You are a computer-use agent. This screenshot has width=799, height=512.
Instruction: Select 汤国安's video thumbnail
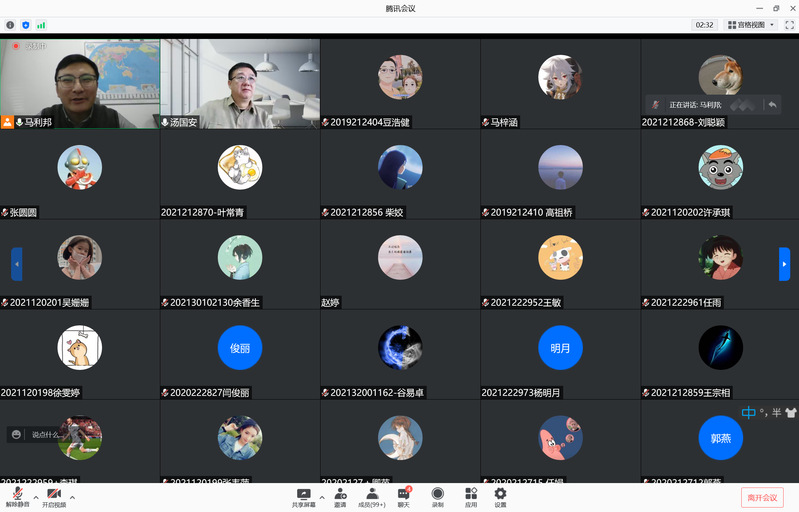(x=240, y=84)
